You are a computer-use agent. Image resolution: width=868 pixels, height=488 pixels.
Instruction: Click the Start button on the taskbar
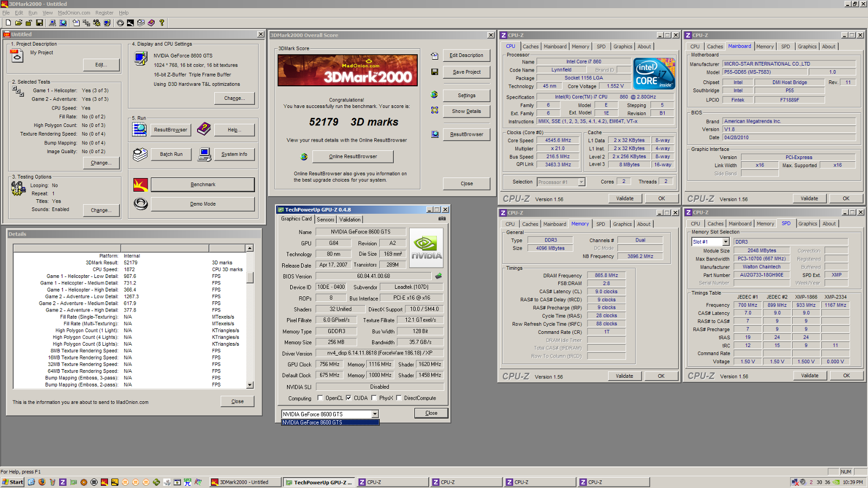(x=12, y=482)
